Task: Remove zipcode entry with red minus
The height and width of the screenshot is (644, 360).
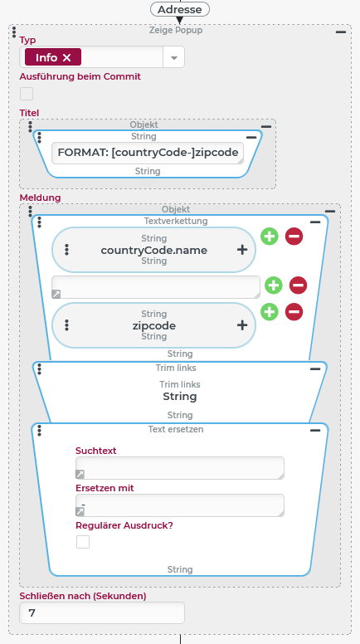Action: coord(294,312)
